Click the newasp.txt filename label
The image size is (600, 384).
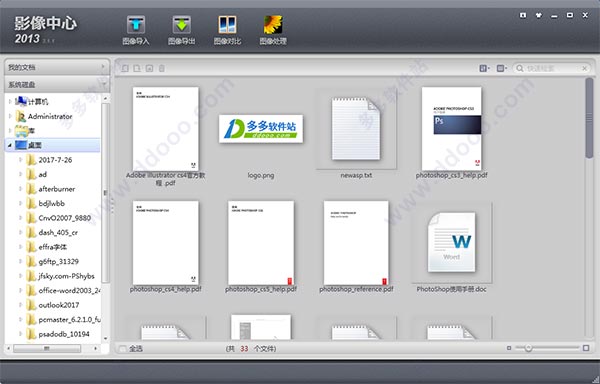point(356,176)
